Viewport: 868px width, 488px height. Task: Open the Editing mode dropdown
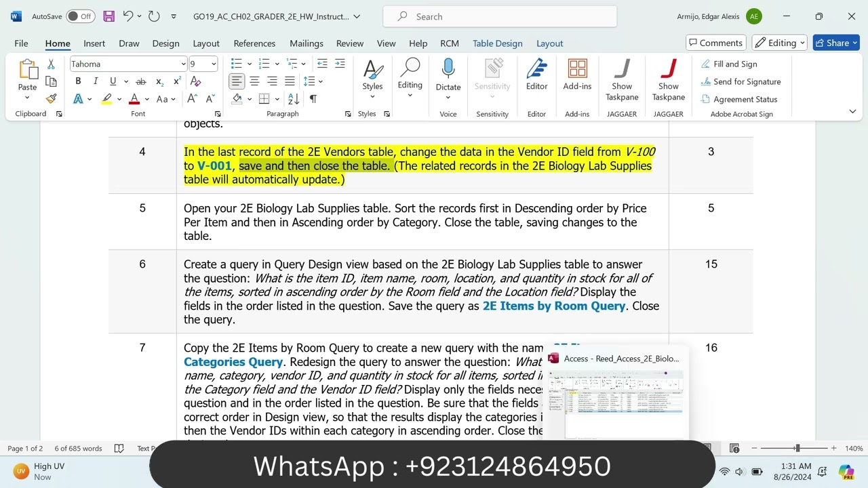click(x=780, y=43)
